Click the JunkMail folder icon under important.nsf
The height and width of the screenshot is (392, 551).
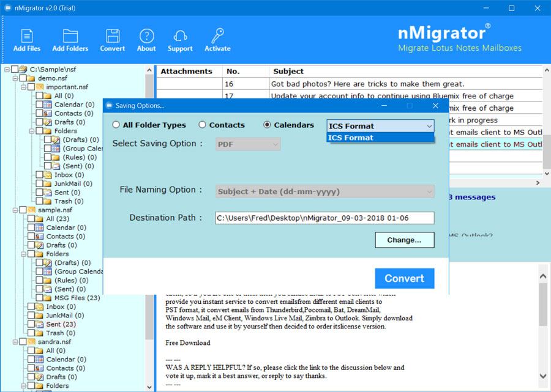tap(48, 183)
